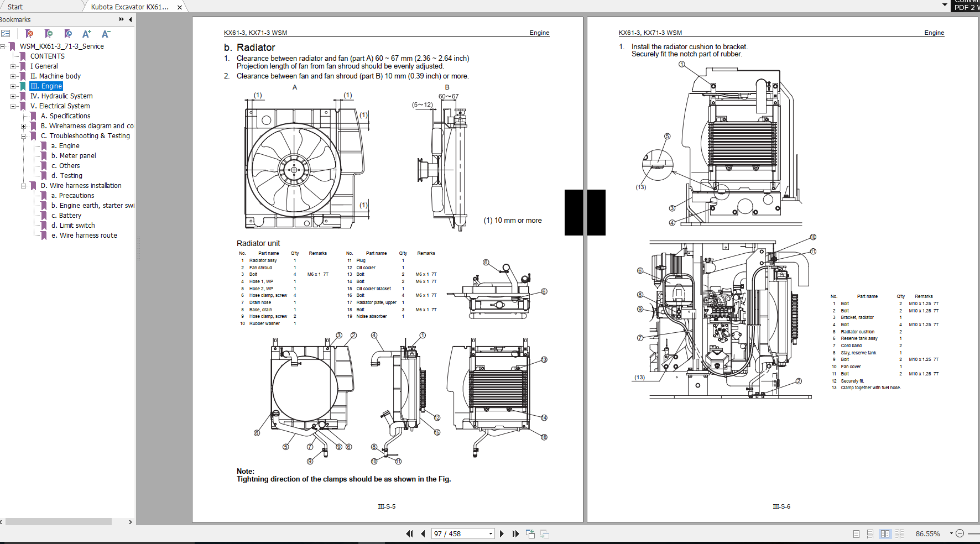The image size is (980, 544).
Task: Click the next page arrow button
Action: [502, 533]
